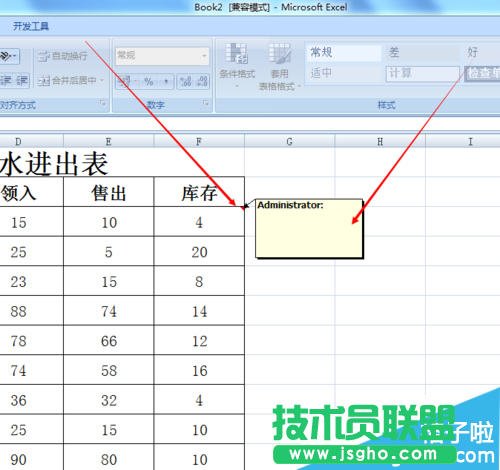Select cell with value 78

[x=31, y=340]
